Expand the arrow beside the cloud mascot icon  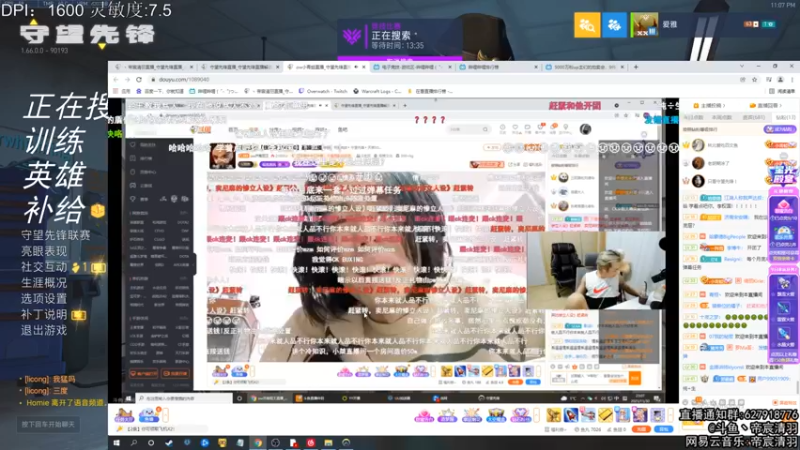click(165, 415)
